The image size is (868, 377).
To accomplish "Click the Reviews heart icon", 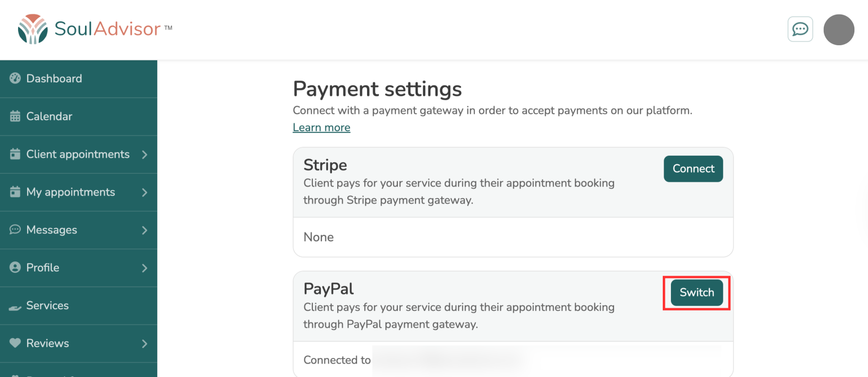I will click(15, 343).
